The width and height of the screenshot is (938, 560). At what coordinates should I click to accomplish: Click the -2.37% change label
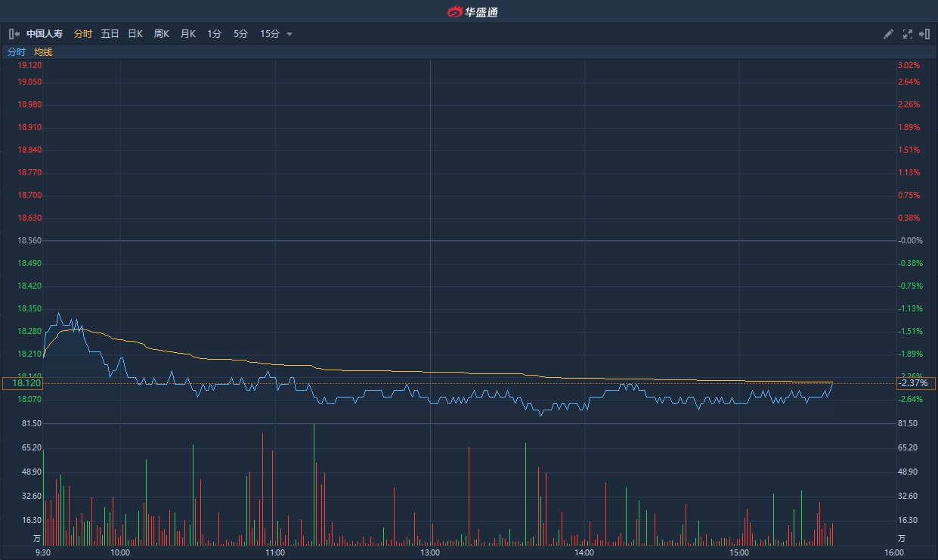click(x=913, y=383)
